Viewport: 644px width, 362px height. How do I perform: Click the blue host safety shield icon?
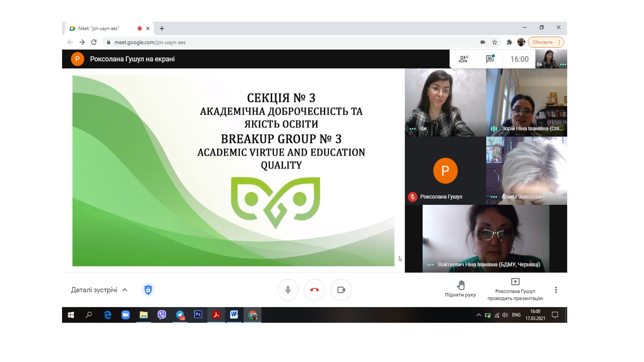[x=148, y=290]
